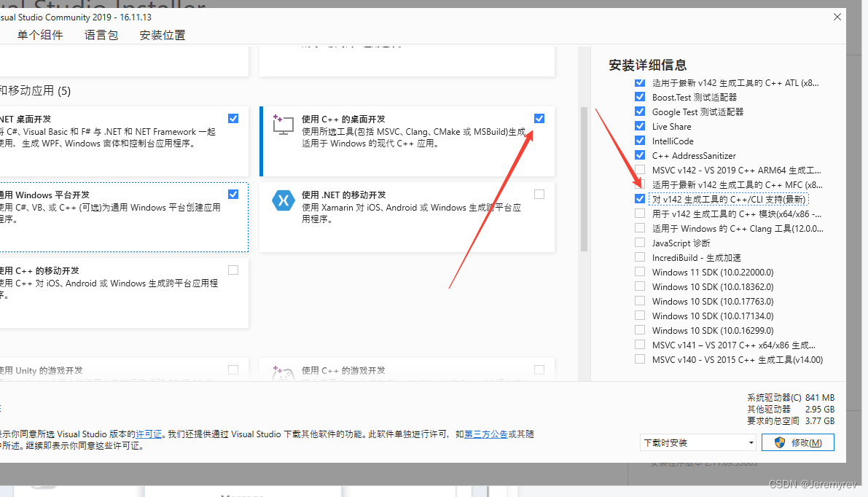
Task: Click the 要求的总空间 3.77 GB entry
Action: tap(791, 420)
